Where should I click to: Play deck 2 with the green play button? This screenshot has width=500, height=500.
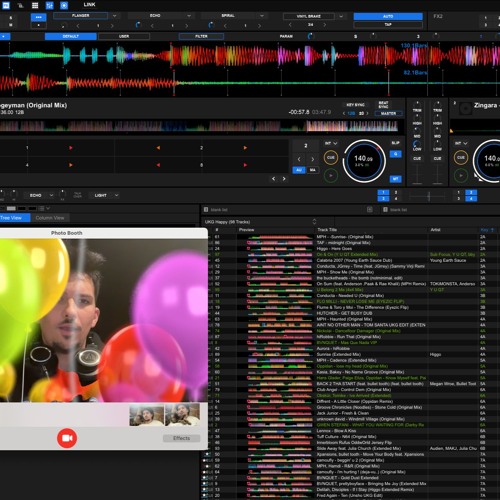461,176
